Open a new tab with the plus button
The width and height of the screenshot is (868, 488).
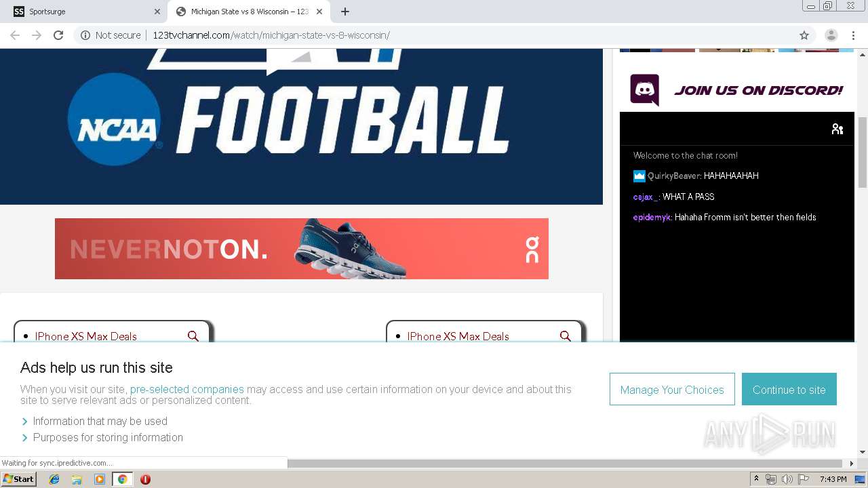coord(345,12)
